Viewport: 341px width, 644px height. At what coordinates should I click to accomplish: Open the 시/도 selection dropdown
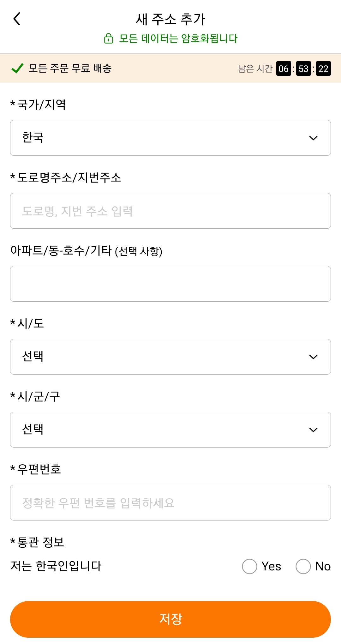click(170, 357)
